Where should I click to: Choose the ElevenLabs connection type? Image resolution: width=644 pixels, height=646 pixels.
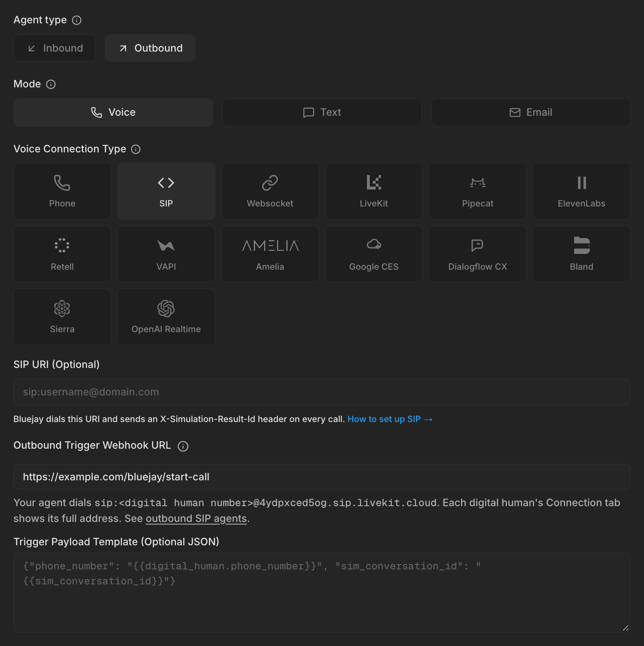coord(582,191)
